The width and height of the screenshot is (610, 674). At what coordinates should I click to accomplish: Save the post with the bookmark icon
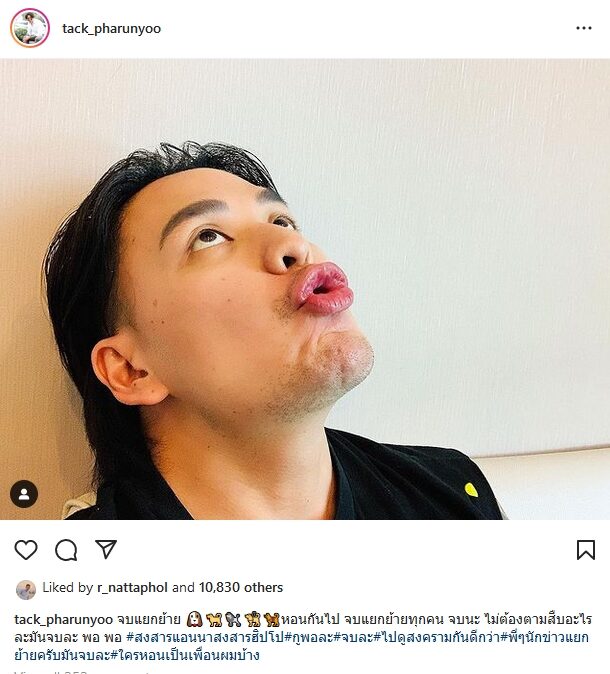click(x=585, y=550)
